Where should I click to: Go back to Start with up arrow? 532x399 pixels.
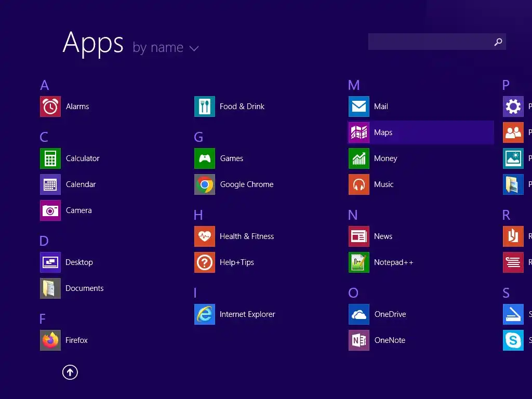click(x=70, y=372)
